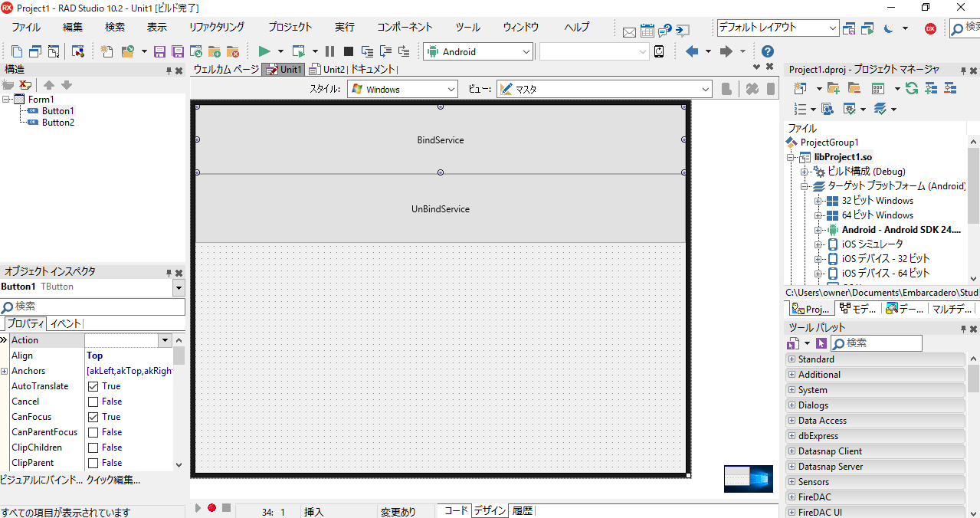Click Remove Project folder icon
This screenshot has height=518, width=980.
pos(854,88)
